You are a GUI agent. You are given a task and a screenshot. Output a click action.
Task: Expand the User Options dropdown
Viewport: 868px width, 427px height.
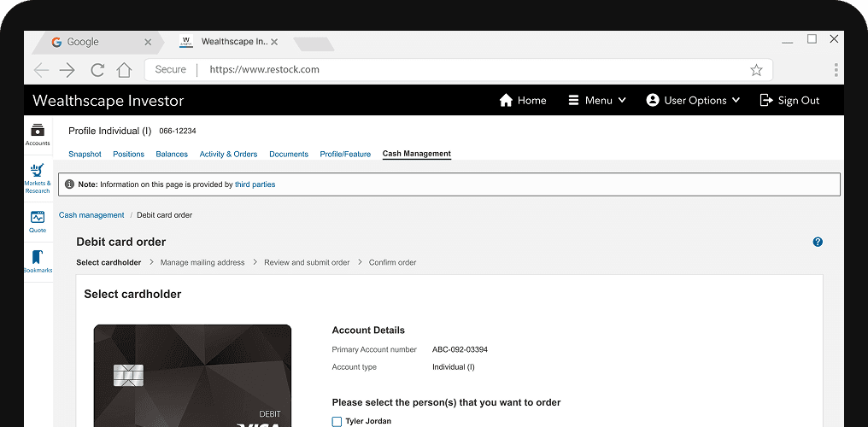[x=693, y=100]
